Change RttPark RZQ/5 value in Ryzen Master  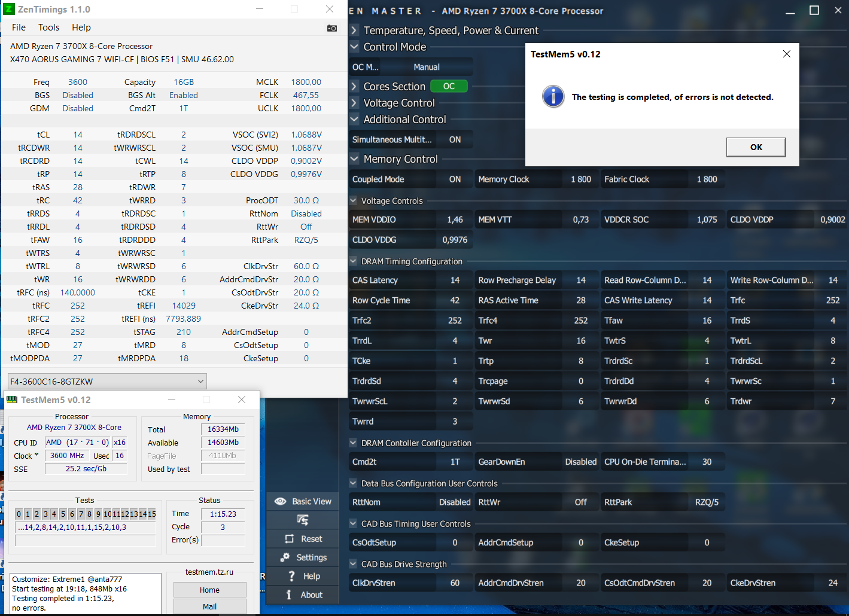[x=707, y=502]
